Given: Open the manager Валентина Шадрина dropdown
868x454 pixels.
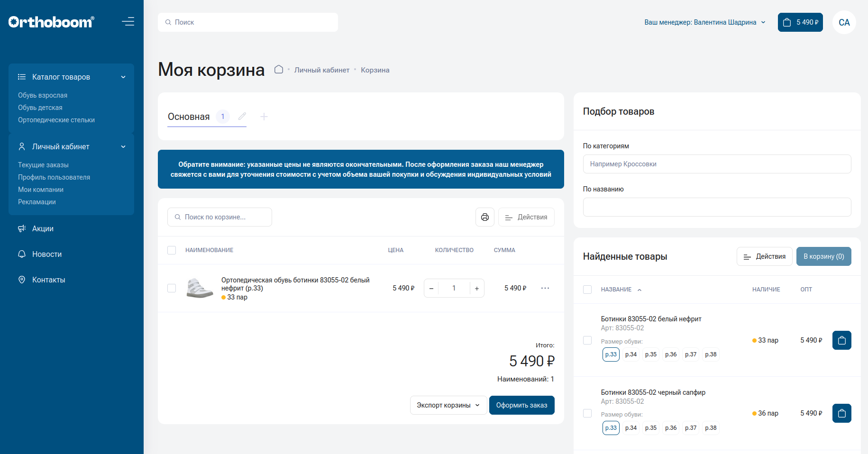Looking at the screenshot, I should coord(704,22).
